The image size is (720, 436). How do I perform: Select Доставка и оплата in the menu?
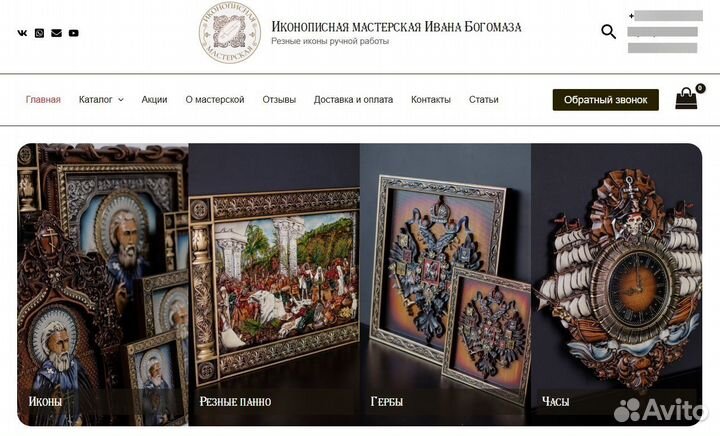353,100
